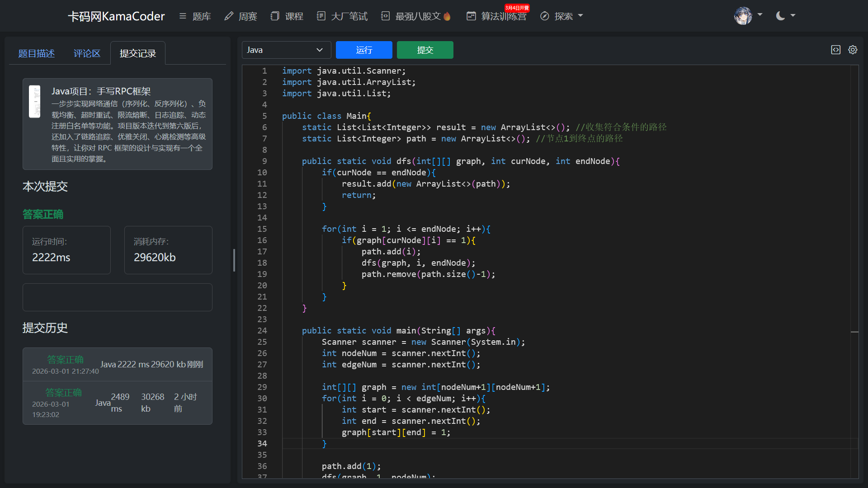The height and width of the screenshot is (488, 868).
Task: Click the 算法训练营 calendar icon
Action: tap(471, 16)
